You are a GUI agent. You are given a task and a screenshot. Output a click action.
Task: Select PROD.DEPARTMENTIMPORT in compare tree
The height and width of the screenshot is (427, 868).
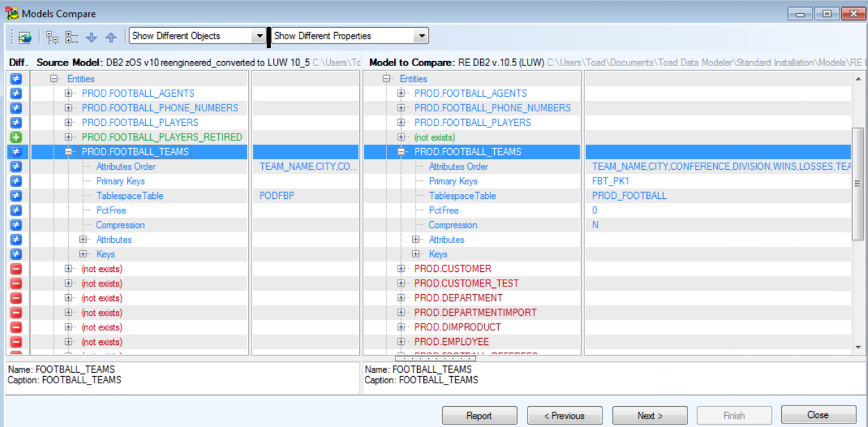pyautogui.click(x=475, y=312)
